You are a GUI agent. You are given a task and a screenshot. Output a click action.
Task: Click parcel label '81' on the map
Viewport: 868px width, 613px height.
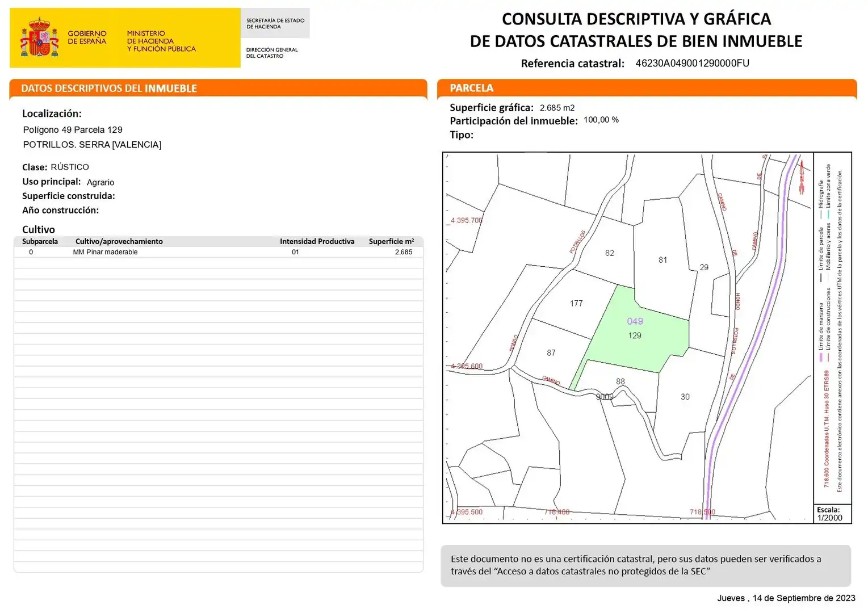(662, 260)
